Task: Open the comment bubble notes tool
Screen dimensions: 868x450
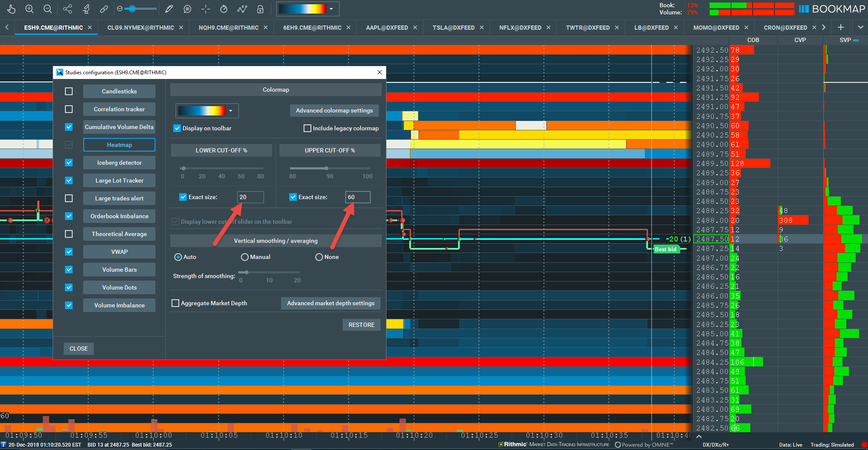Action: pyautogui.click(x=187, y=9)
